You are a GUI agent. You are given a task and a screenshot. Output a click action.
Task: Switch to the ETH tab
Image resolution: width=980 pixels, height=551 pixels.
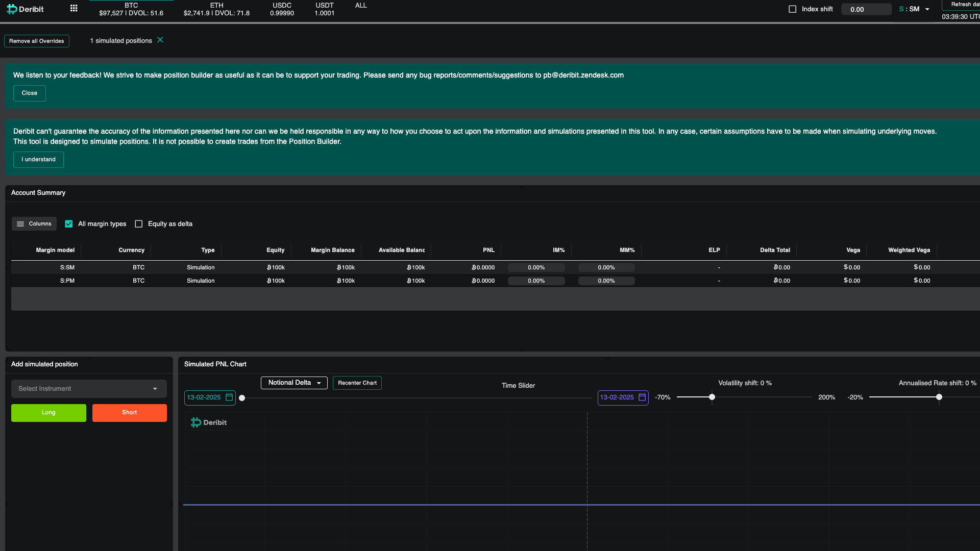(216, 9)
